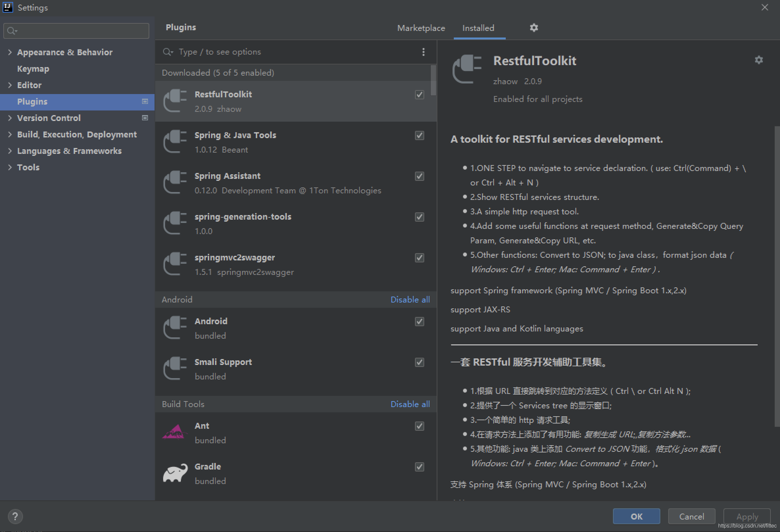Select the springmvc2swagger plugin row title
The width and height of the screenshot is (780, 532).
234,257
